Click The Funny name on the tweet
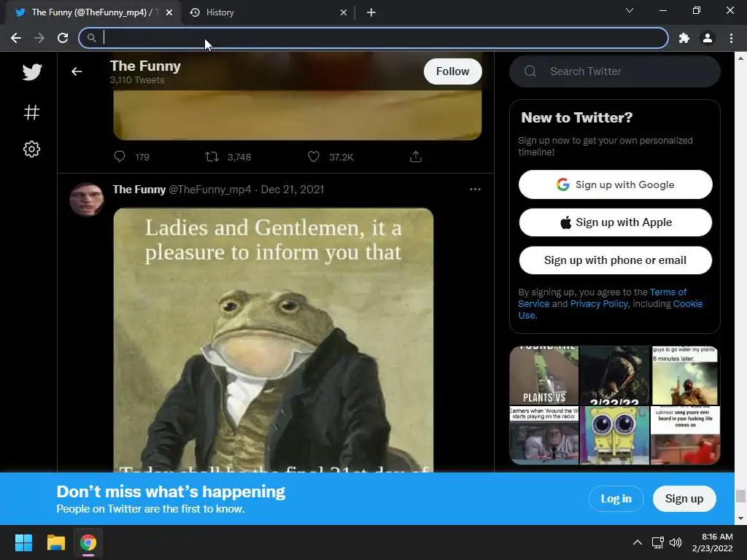Image resolution: width=747 pixels, height=560 pixels. pyautogui.click(x=139, y=190)
